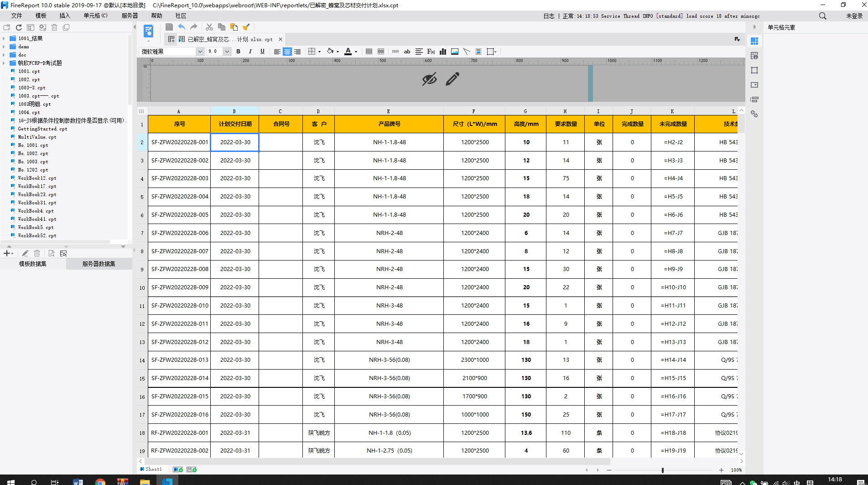Open WorkBook12.cpt in file tree
Screen dimensions: 868x485
[37, 178]
